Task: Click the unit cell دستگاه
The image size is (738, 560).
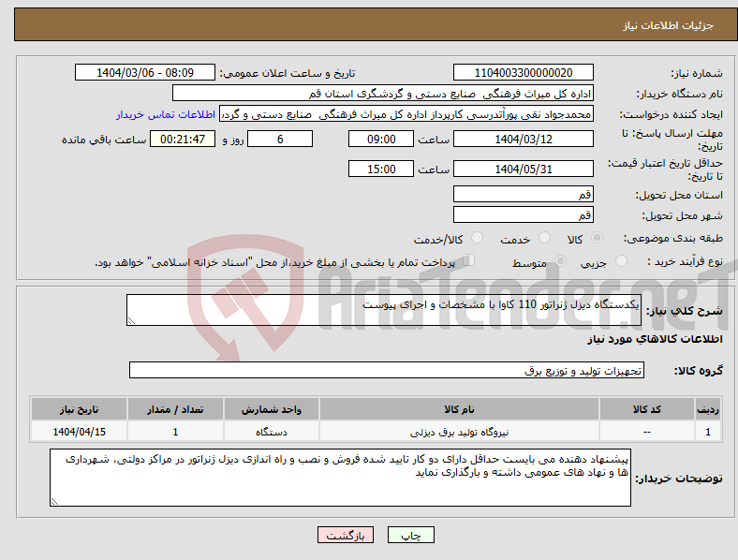Action: click(272, 432)
